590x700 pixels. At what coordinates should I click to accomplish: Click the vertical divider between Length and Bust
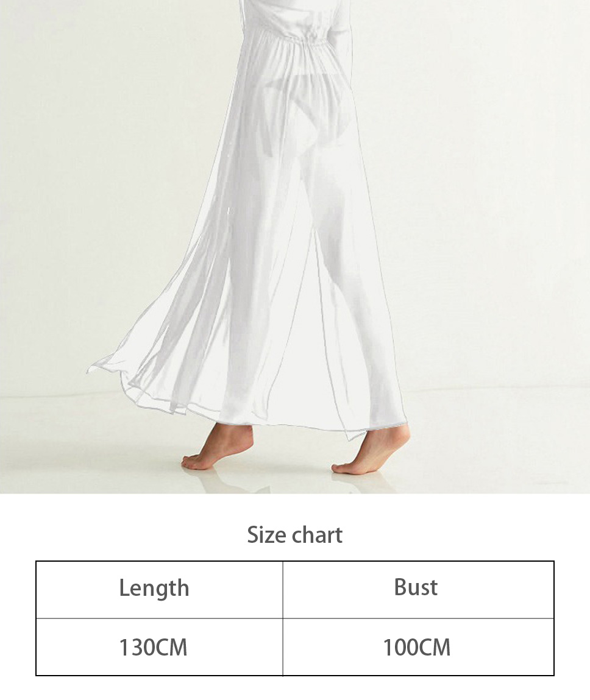point(283,618)
